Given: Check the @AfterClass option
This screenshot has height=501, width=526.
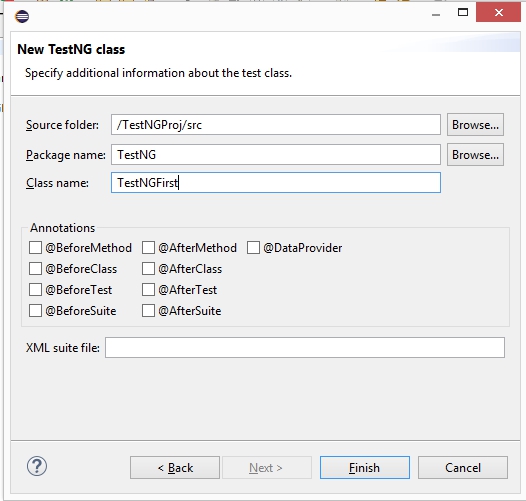Looking at the screenshot, I should 148,269.
